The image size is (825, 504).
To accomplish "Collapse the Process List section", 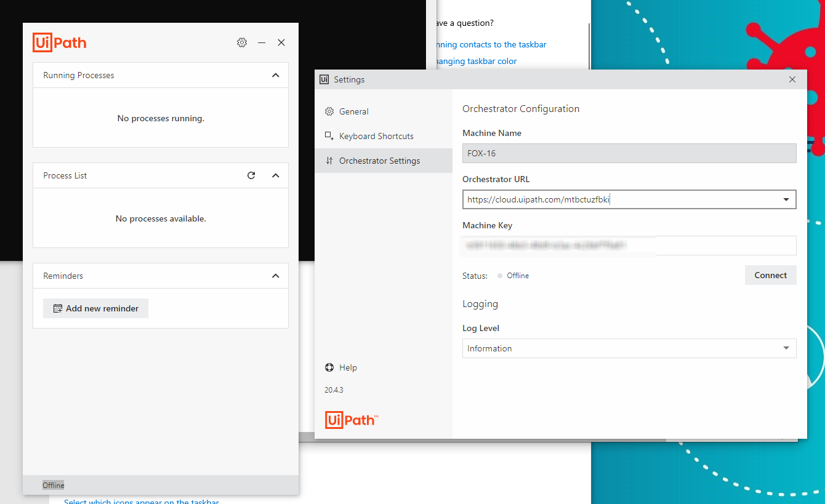I will pyautogui.click(x=275, y=175).
